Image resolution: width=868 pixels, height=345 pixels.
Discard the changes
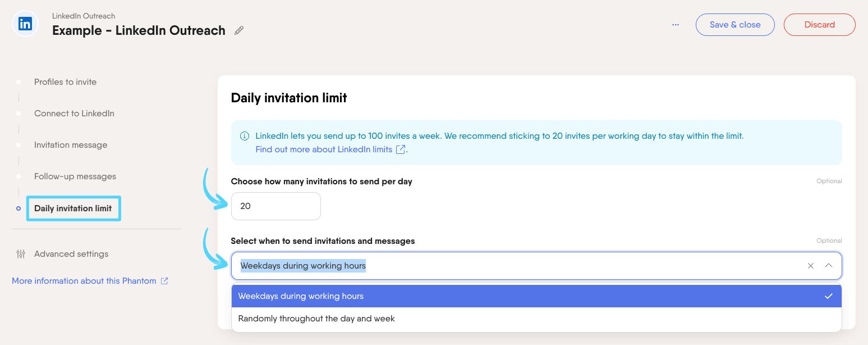tap(820, 25)
